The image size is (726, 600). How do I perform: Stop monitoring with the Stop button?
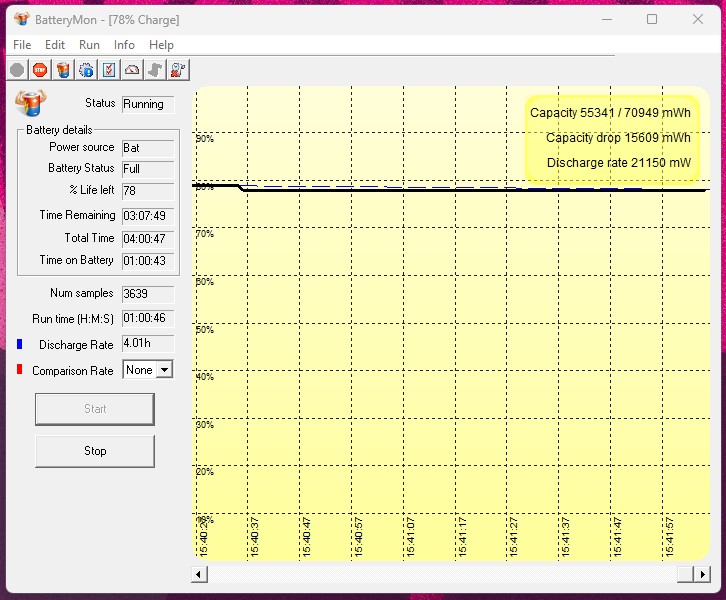(x=95, y=451)
